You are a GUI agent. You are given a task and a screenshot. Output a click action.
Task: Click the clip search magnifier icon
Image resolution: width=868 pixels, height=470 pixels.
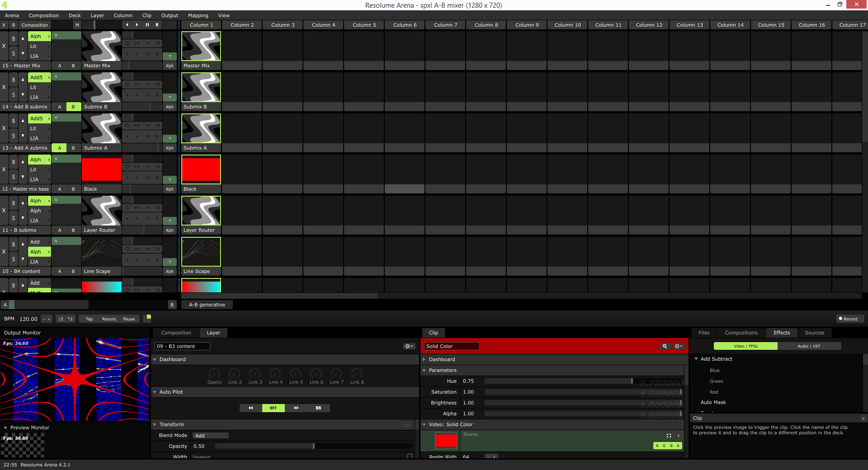pos(665,346)
